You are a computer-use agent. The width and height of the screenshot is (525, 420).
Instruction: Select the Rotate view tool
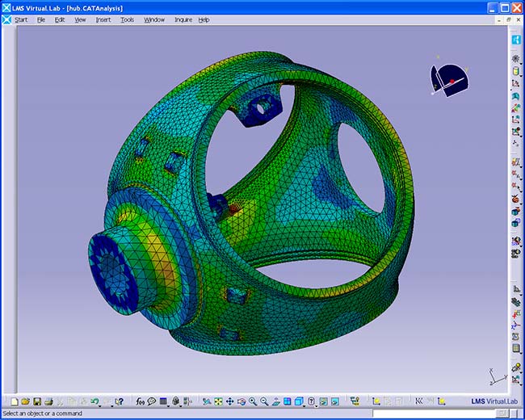(x=241, y=401)
